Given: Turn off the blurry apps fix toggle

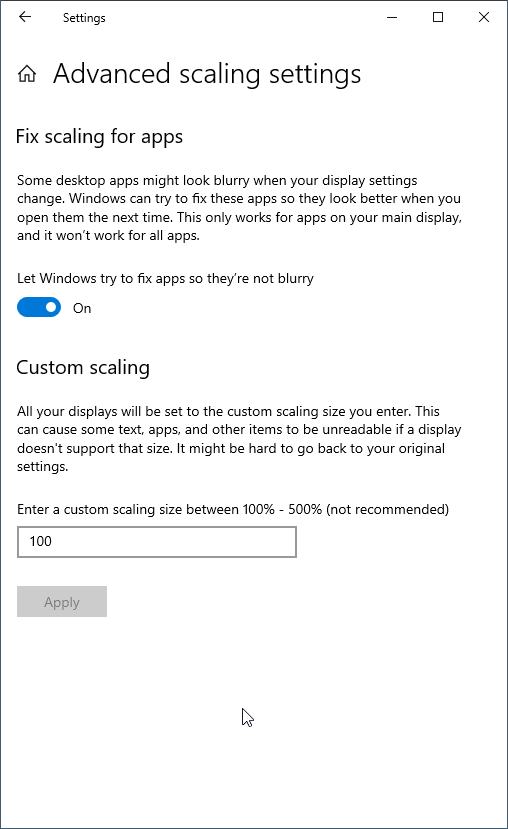Looking at the screenshot, I should click(39, 308).
